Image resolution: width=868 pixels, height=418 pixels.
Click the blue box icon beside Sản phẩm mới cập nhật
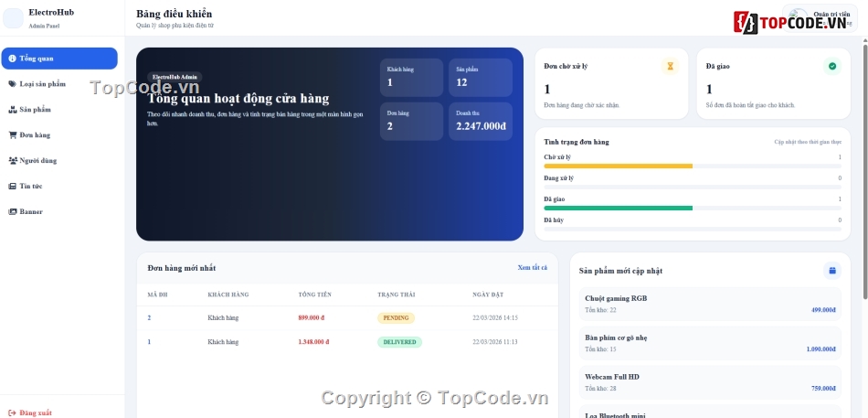(832, 271)
